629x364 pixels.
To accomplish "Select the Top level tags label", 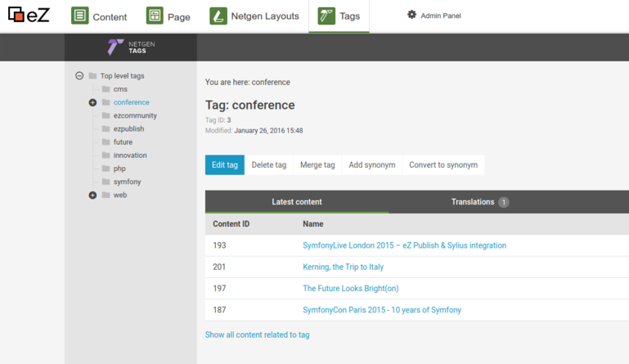I will click(123, 76).
